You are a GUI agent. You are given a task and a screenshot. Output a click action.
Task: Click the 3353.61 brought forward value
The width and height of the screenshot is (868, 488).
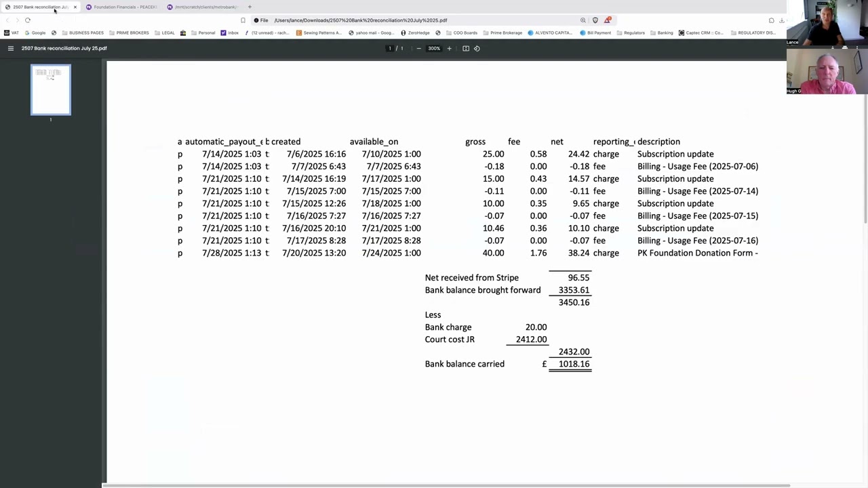pos(574,290)
